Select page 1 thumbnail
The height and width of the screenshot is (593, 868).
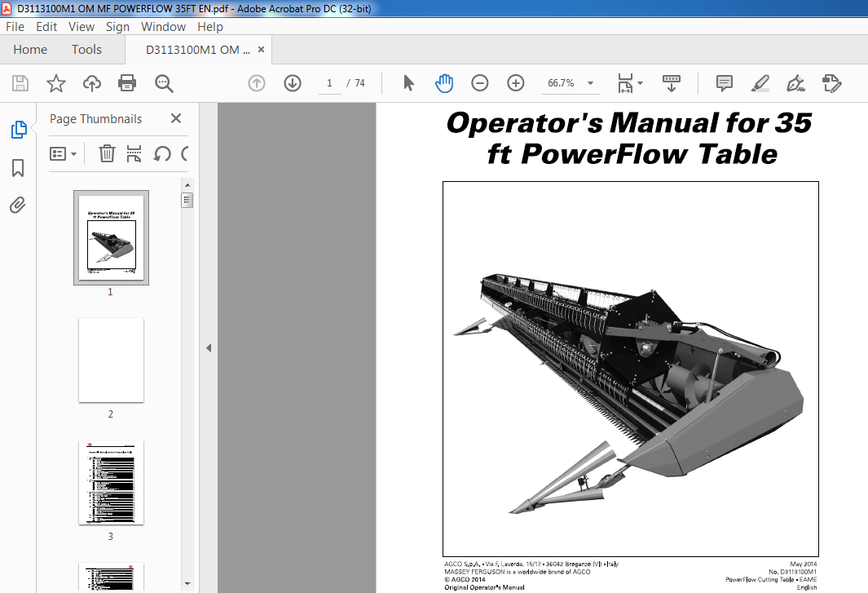[112, 237]
